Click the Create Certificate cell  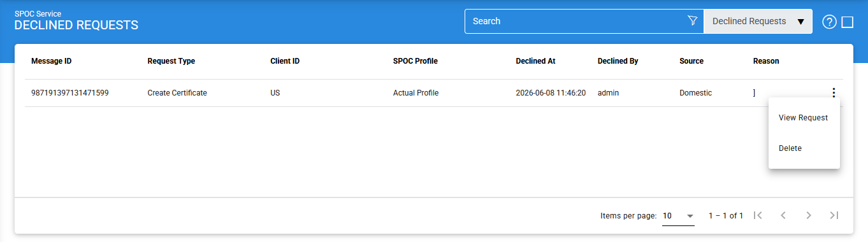[x=177, y=93]
